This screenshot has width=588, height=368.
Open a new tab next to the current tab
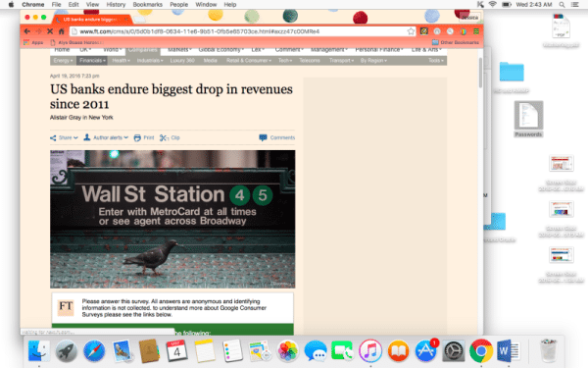pos(139,20)
